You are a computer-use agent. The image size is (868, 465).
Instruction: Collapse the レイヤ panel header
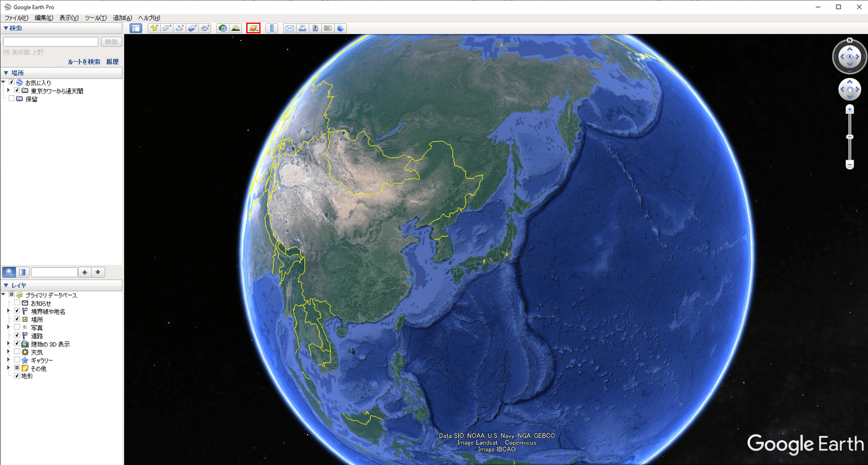(61, 286)
